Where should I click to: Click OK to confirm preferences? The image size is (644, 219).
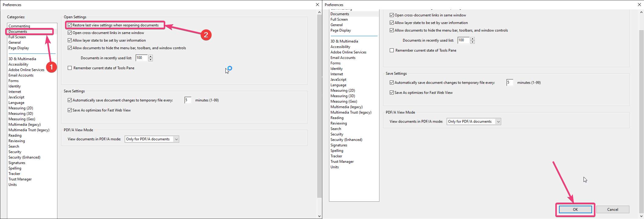[575, 210]
